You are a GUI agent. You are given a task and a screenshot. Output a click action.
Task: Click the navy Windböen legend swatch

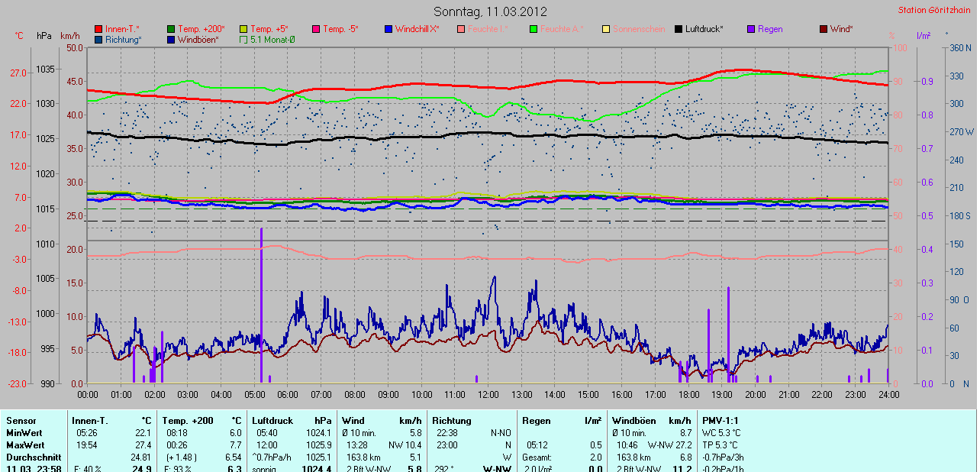click(x=171, y=39)
